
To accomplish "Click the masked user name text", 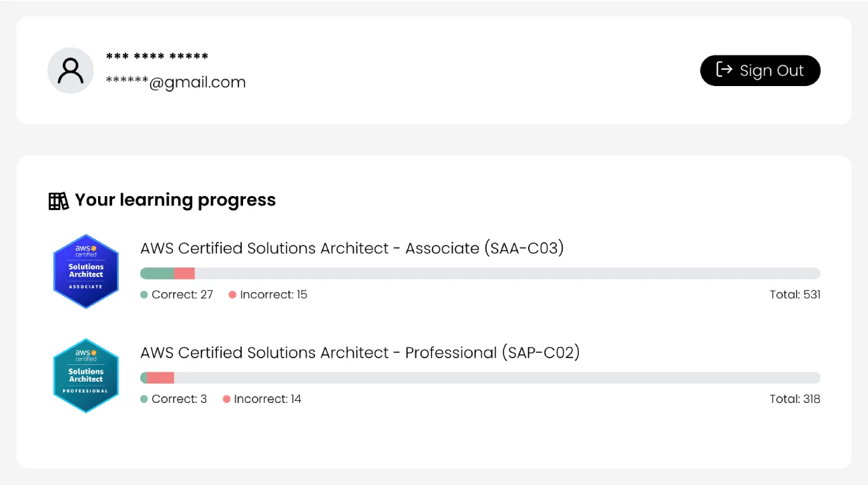I will (157, 57).
